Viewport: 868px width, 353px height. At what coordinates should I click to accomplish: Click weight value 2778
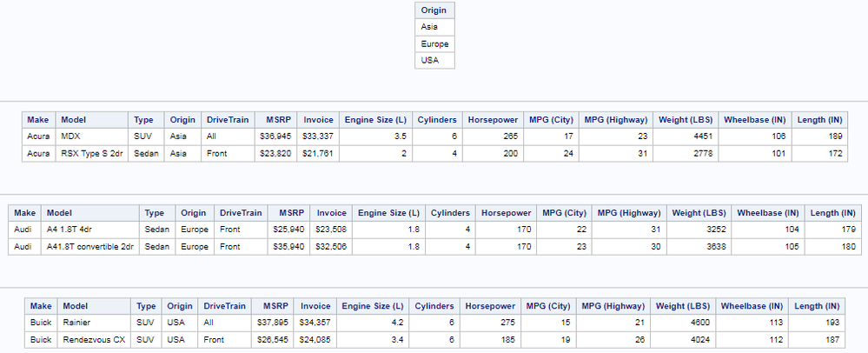686,154
